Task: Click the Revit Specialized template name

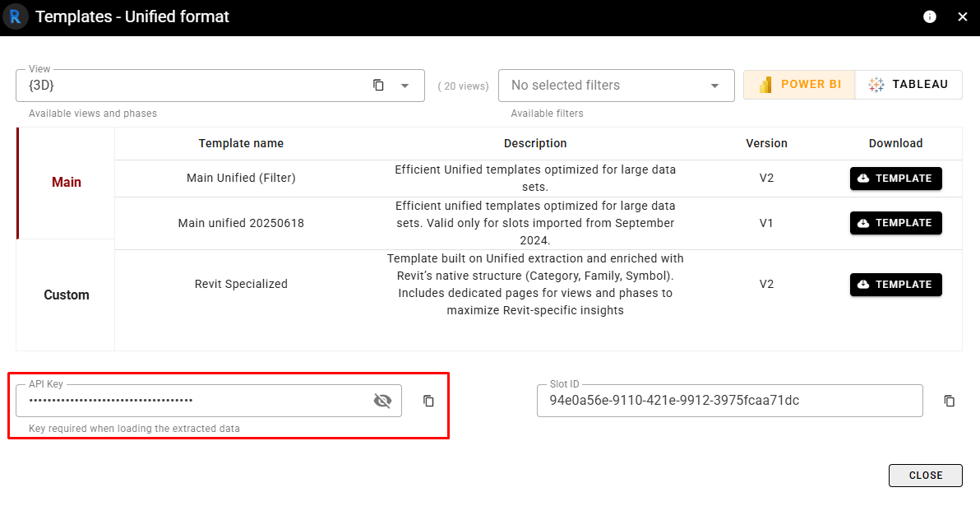Action: [x=241, y=284]
